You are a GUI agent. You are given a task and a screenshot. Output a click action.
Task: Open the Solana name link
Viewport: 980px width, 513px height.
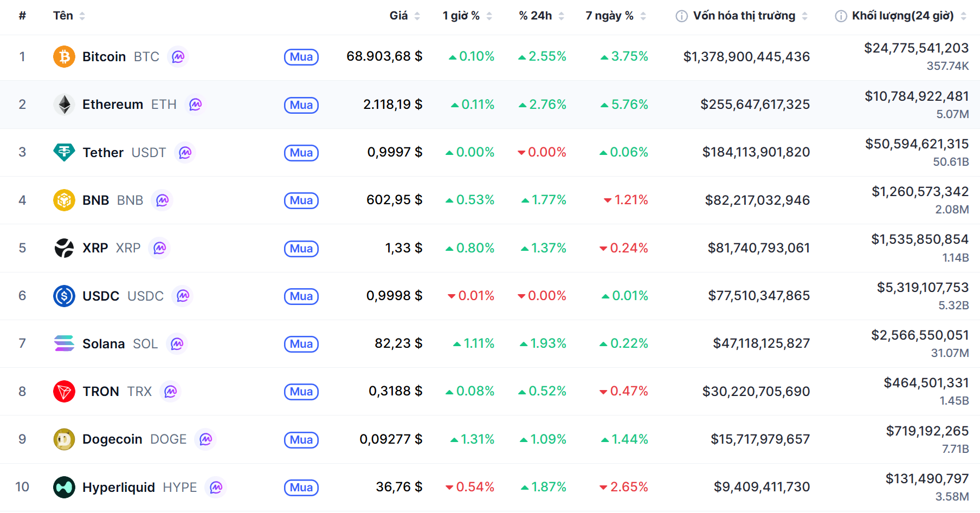[x=104, y=344]
